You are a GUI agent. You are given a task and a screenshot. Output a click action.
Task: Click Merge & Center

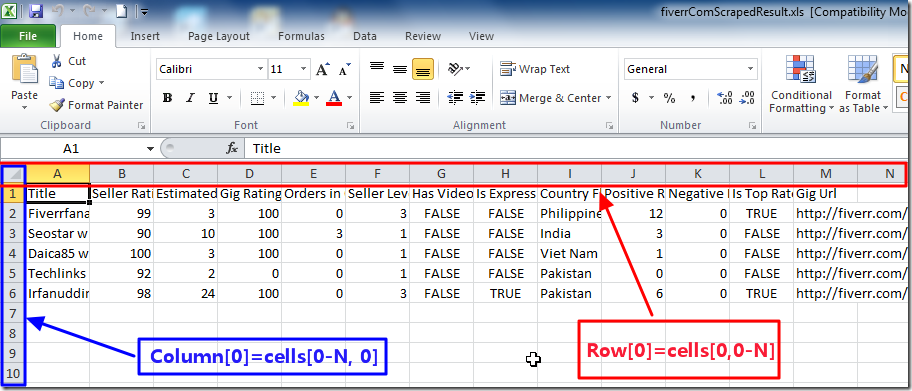point(551,98)
